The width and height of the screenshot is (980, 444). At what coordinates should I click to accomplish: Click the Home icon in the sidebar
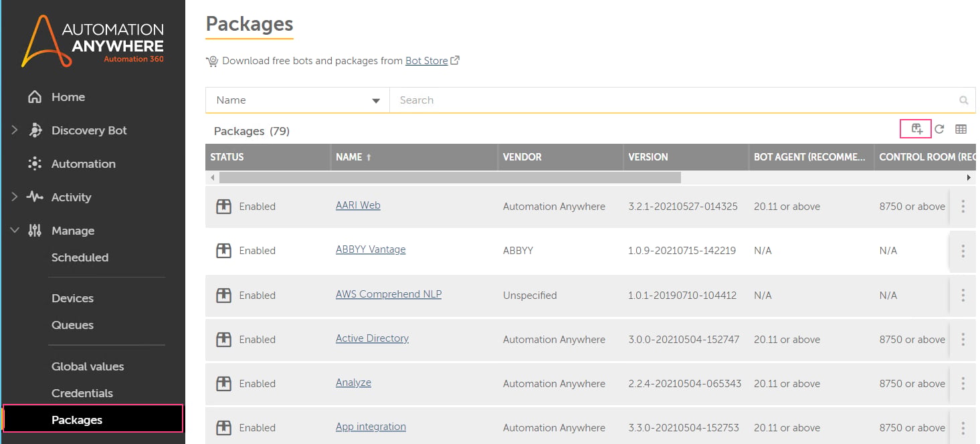[x=35, y=97]
